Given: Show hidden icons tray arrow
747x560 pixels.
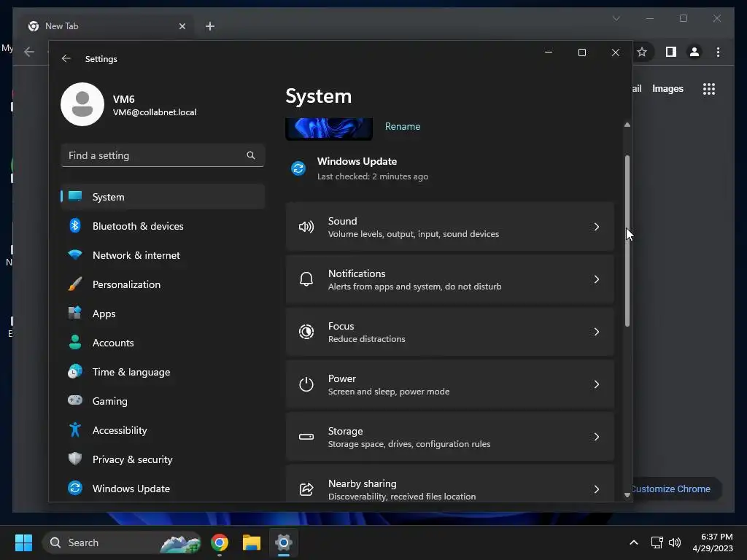Looking at the screenshot, I should point(634,542).
